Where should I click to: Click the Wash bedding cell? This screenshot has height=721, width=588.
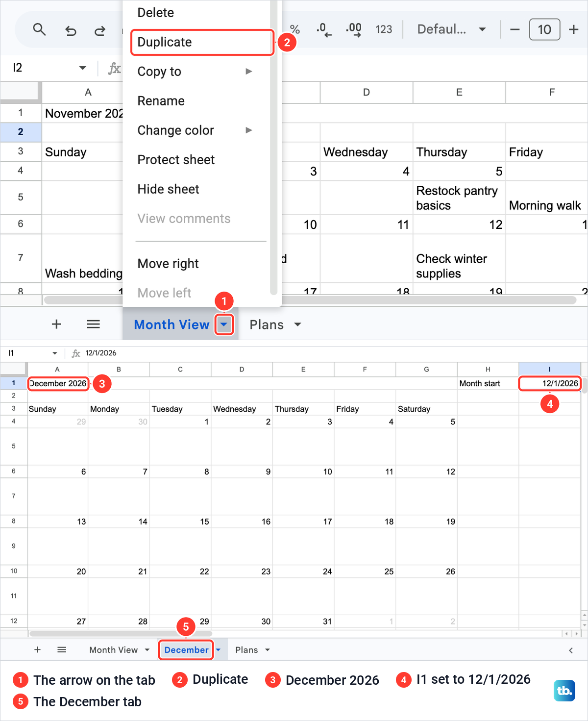click(x=82, y=258)
